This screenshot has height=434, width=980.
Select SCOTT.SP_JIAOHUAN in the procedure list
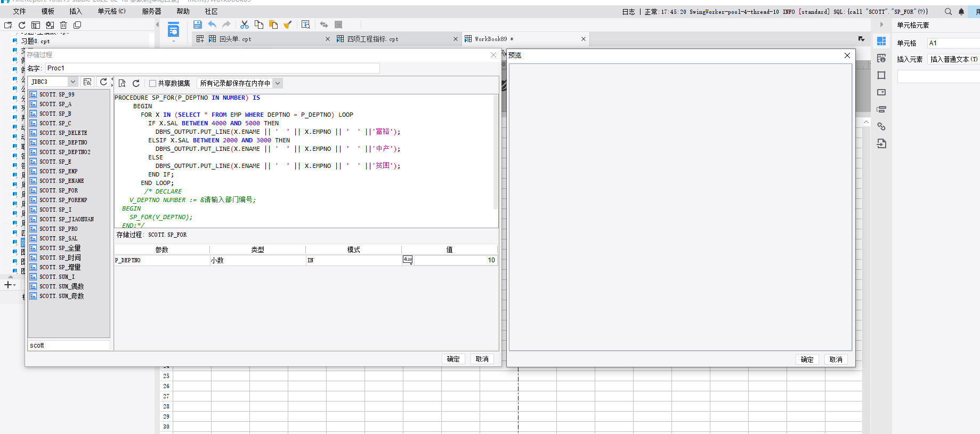tap(66, 219)
